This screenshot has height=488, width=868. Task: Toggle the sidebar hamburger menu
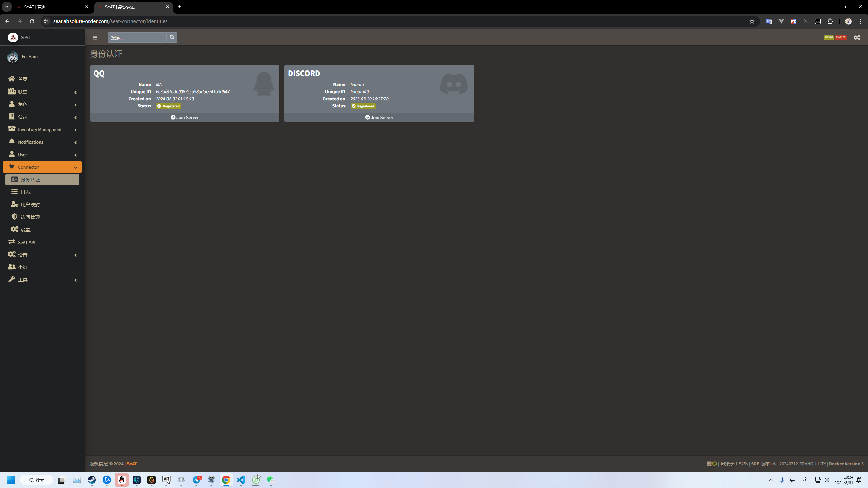tap(95, 38)
